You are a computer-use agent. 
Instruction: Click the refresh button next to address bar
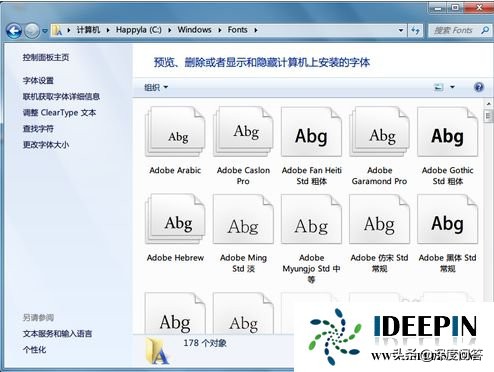(415, 31)
